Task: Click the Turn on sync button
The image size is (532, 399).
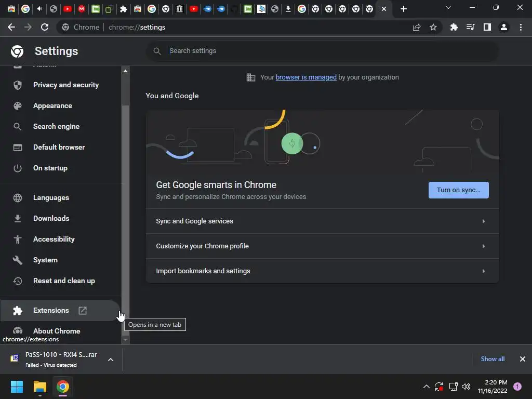Action: (x=458, y=190)
